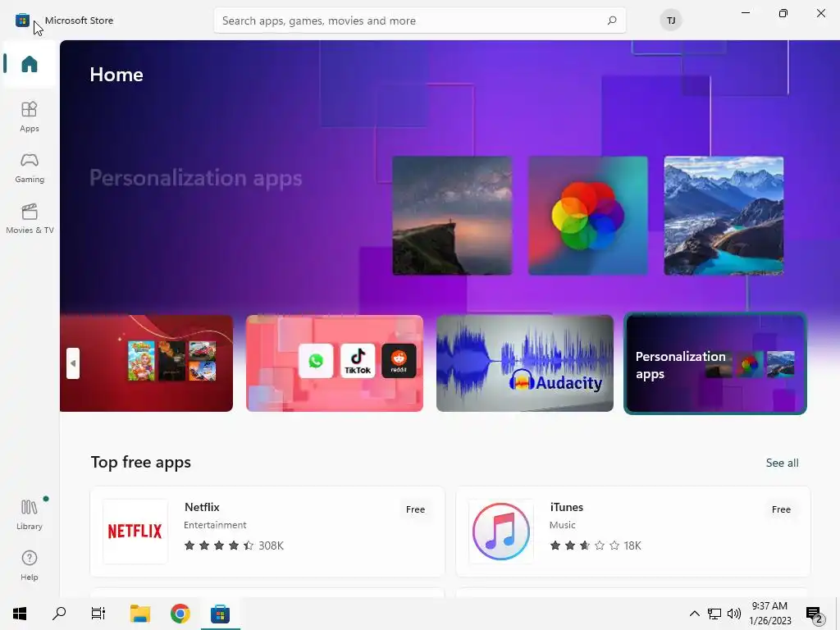Click the Free button on Netflix
This screenshot has height=630, width=840.
point(415,509)
